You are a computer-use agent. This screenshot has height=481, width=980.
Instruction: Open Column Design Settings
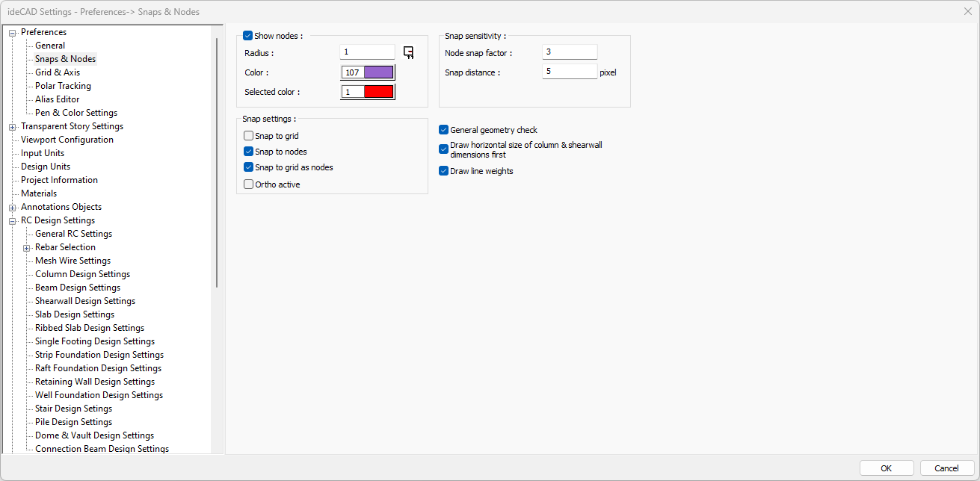click(x=83, y=274)
